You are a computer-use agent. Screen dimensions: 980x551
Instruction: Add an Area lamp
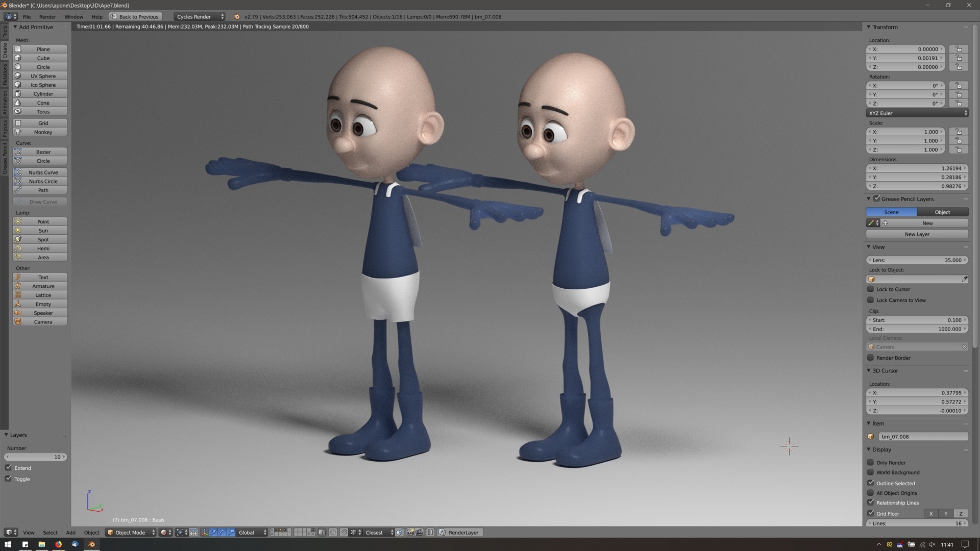click(x=40, y=257)
